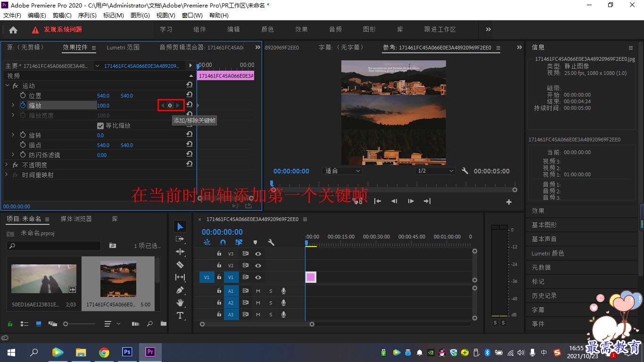Toggle Rotation stopwatch animation

coord(23,135)
